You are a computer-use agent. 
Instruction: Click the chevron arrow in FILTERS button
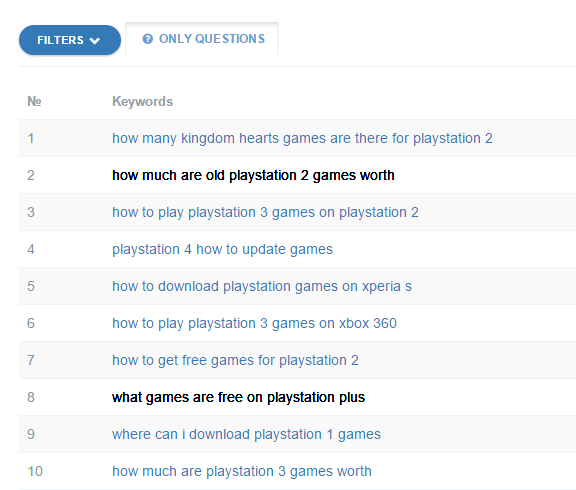tap(95, 40)
